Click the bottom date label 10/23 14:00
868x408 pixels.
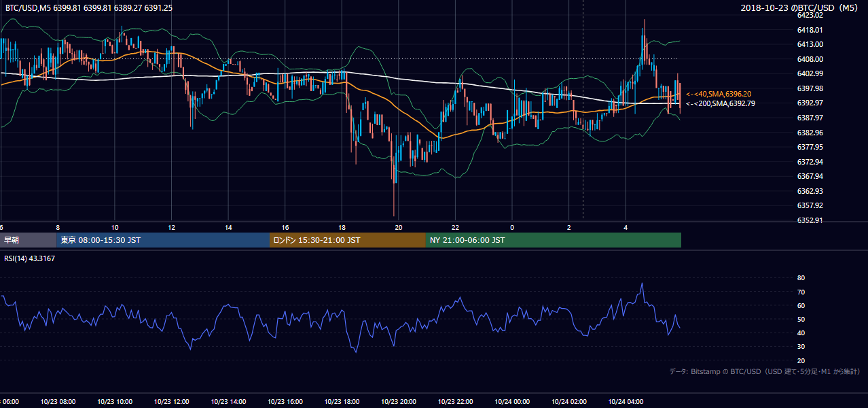[228, 402]
